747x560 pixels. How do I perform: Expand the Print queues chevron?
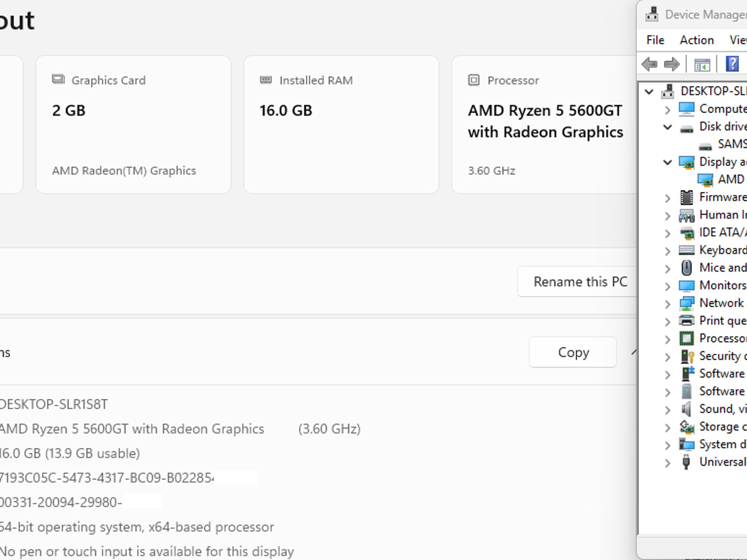point(667,322)
